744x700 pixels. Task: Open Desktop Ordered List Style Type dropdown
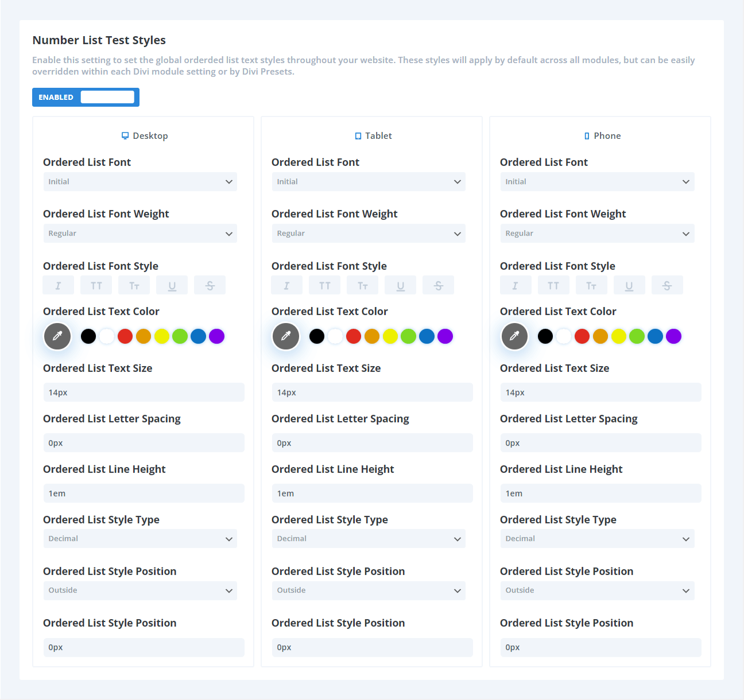pyautogui.click(x=140, y=539)
